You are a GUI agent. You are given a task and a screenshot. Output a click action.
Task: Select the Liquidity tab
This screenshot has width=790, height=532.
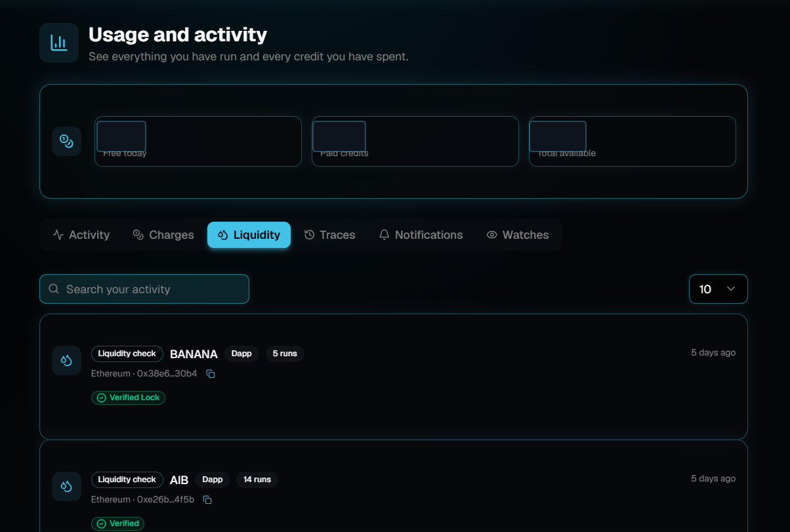pyautogui.click(x=249, y=235)
